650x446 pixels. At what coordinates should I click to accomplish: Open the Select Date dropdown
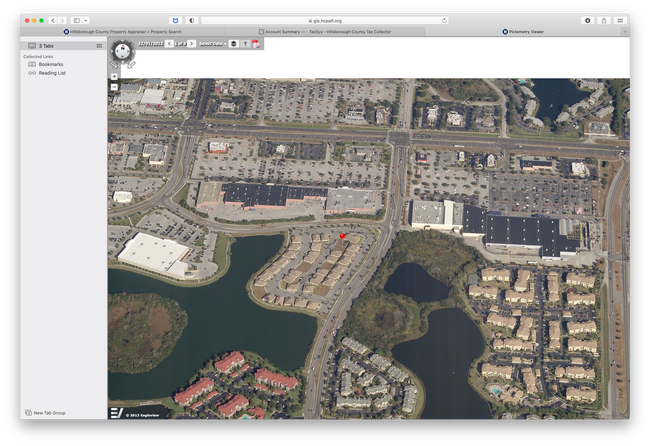click(212, 44)
